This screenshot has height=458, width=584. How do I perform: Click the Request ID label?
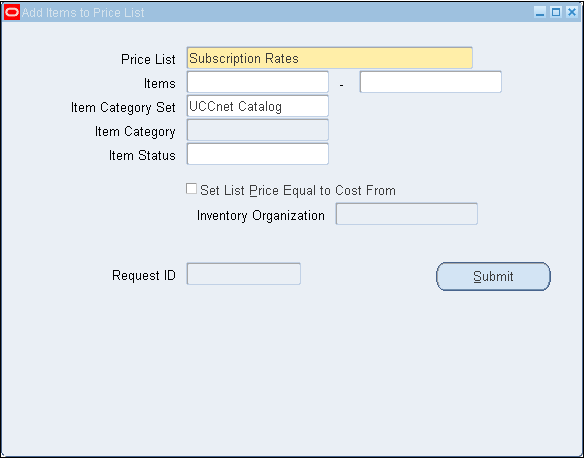[144, 276]
